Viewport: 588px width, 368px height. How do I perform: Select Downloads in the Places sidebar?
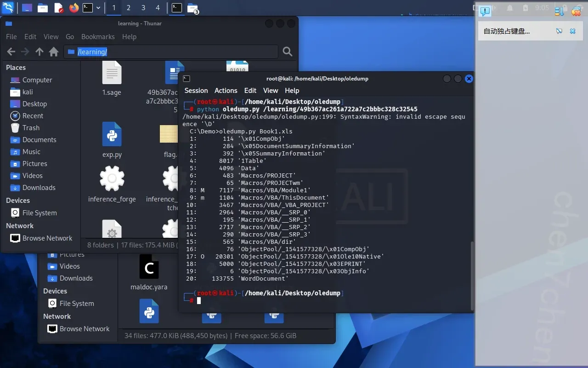pos(39,188)
